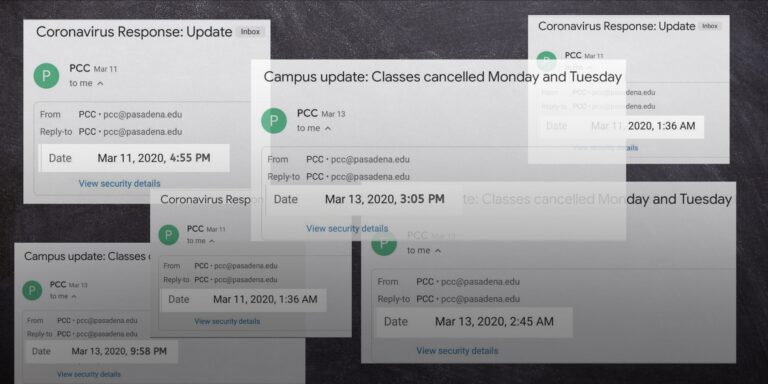
Task: Collapse 'to me' arrow on Mar 13, 2:45 AM email
Action: coord(438,251)
